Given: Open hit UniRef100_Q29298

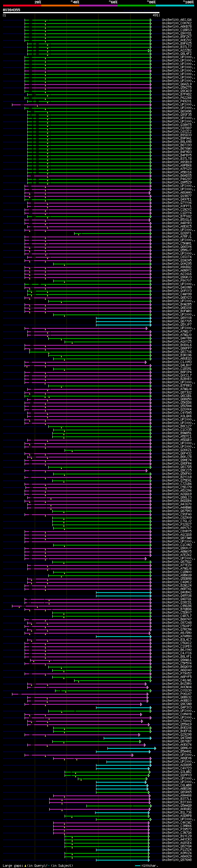Looking at the screenshot, I should (x=177, y=734).
